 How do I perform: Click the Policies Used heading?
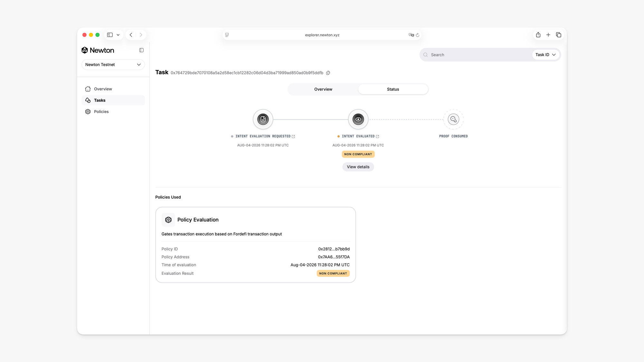click(168, 198)
